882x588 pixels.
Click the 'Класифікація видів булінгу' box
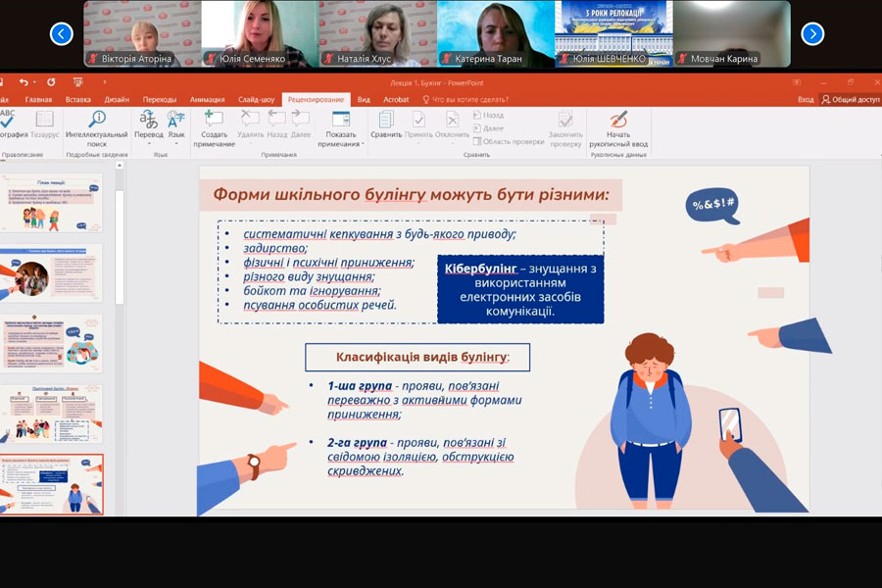pyautogui.click(x=417, y=358)
